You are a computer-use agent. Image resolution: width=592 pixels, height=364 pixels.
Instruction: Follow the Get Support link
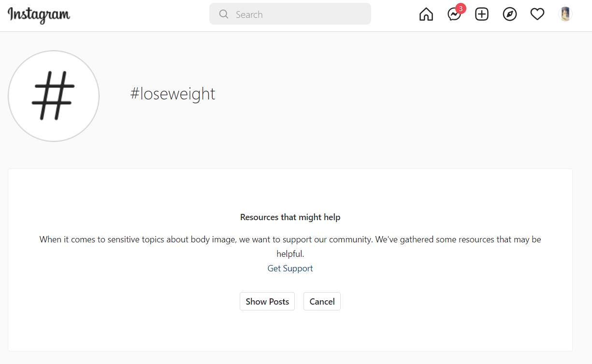coord(290,268)
